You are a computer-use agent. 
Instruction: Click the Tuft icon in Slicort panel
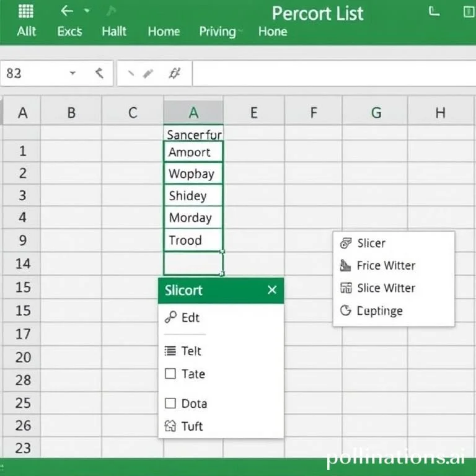(x=170, y=426)
